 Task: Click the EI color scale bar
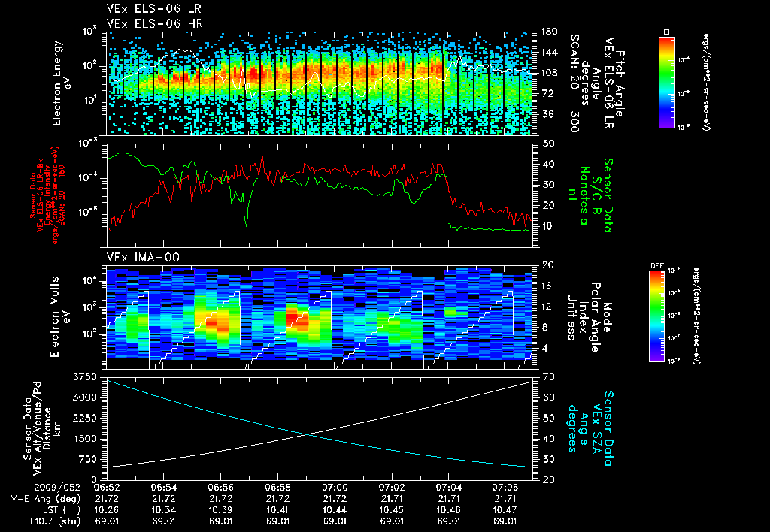666,82
